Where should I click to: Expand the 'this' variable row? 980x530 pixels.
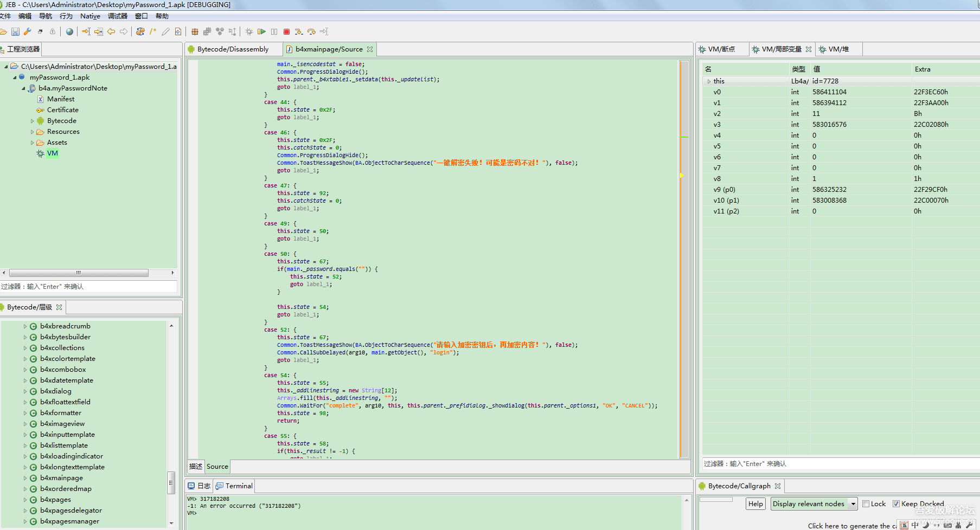pos(709,81)
